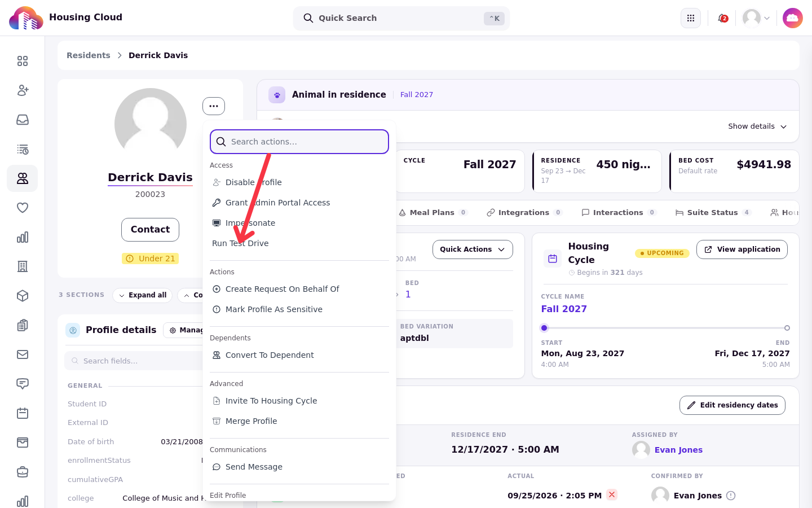Click the info icon beside Evan Jones
This screenshot has height=508, width=812.
click(x=731, y=496)
